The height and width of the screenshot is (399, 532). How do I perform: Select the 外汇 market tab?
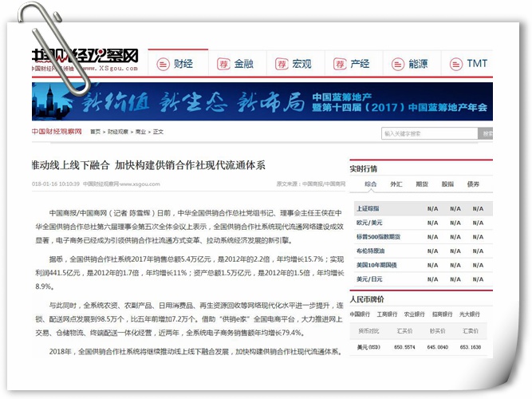coord(396,184)
